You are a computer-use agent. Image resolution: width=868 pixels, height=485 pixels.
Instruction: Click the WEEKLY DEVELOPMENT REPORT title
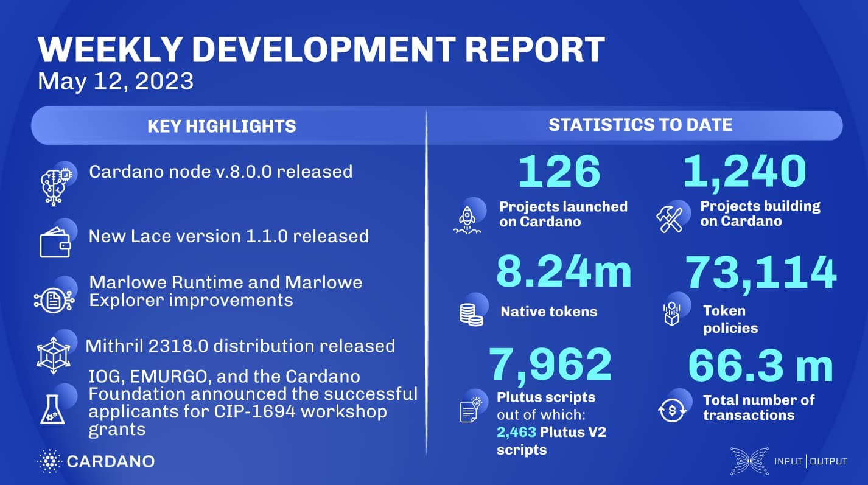(321, 50)
